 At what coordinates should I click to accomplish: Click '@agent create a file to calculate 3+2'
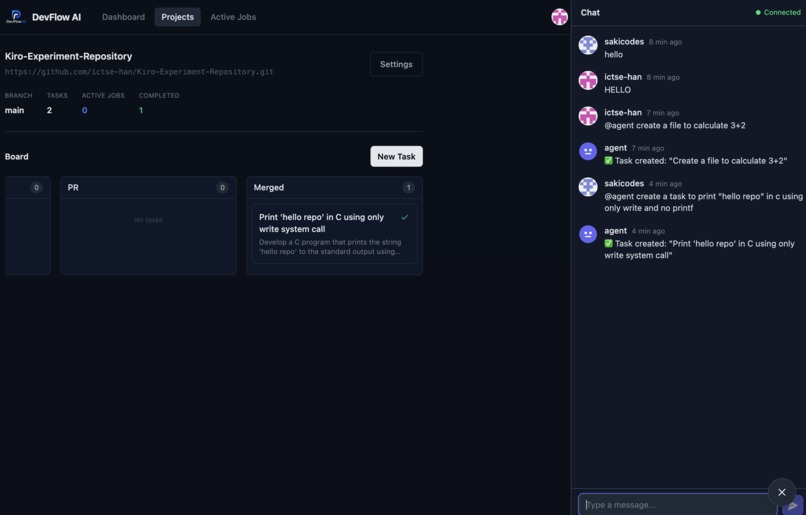click(675, 125)
